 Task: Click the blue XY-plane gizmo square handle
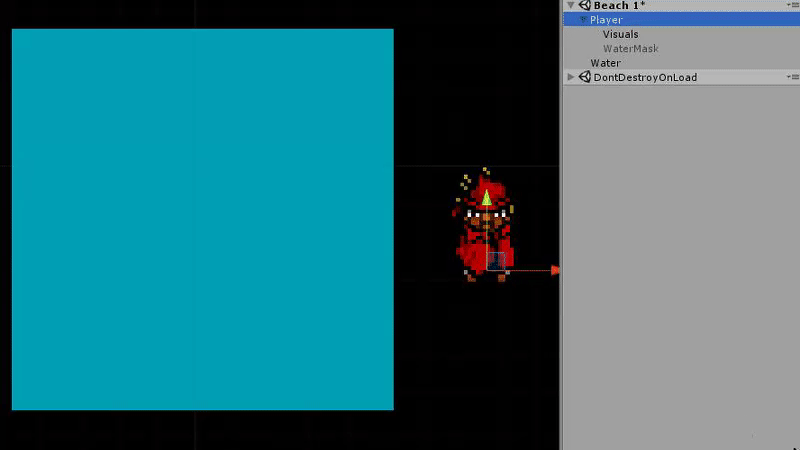pyautogui.click(x=496, y=261)
